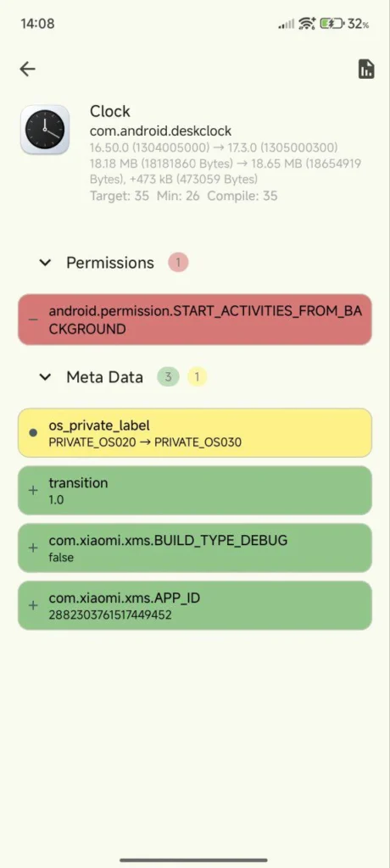This screenshot has height=868, width=390.
Task: Open the report file icon top right
Action: 366,69
